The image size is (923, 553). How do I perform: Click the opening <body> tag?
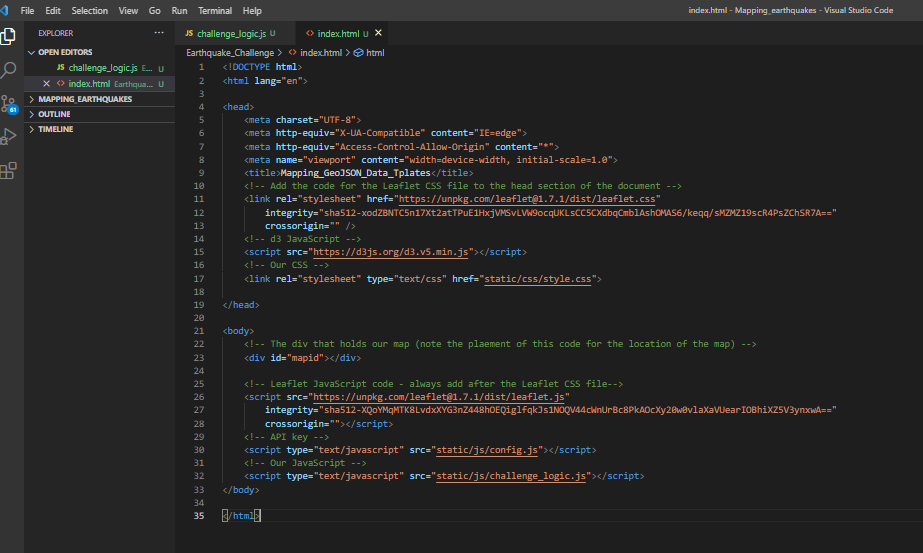click(x=238, y=331)
